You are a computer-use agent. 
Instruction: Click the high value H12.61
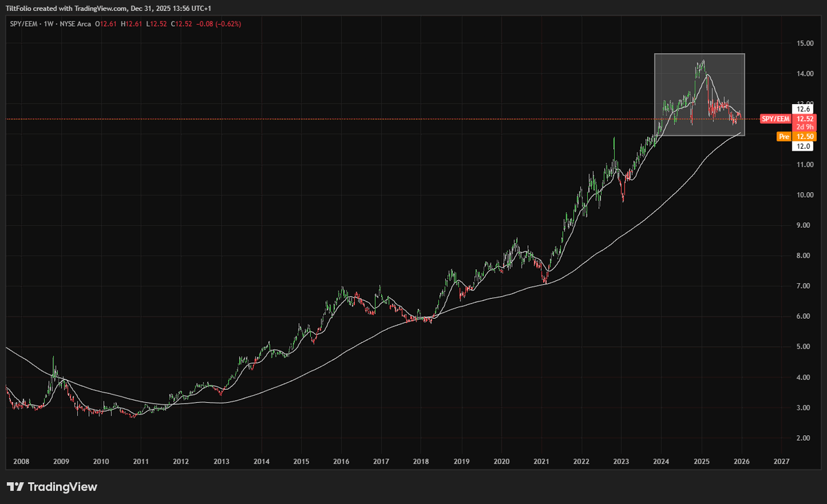click(133, 23)
